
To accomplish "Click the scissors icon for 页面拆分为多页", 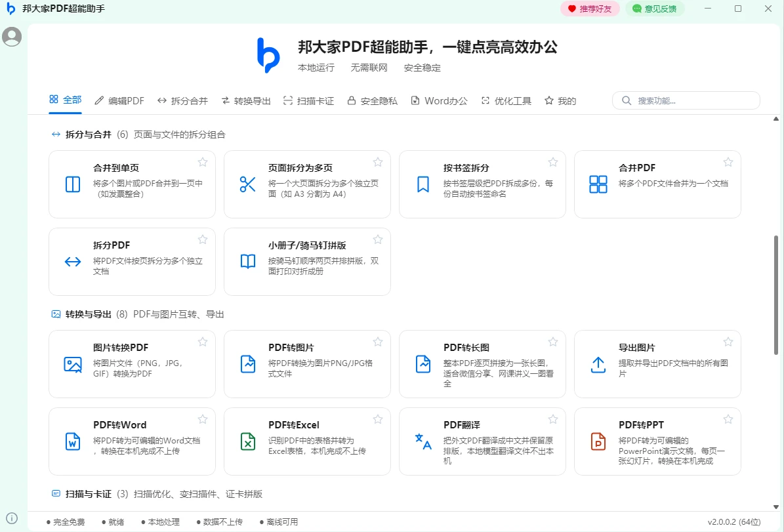I will point(248,184).
